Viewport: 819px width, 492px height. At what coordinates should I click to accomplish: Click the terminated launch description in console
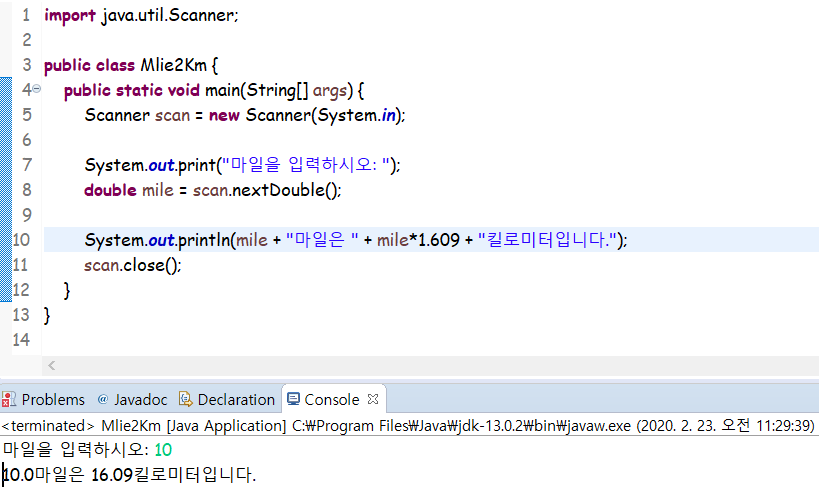point(408,426)
